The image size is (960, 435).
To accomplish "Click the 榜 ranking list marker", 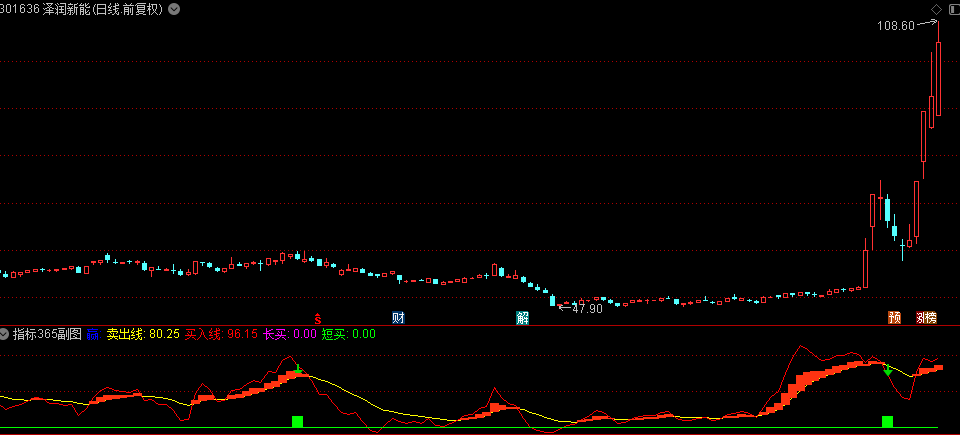I will click(931, 318).
